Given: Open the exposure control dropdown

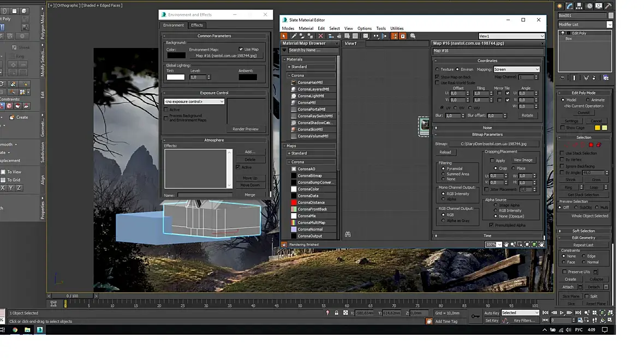Looking at the screenshot, I should pyautogui.click(x=194, y=102).
